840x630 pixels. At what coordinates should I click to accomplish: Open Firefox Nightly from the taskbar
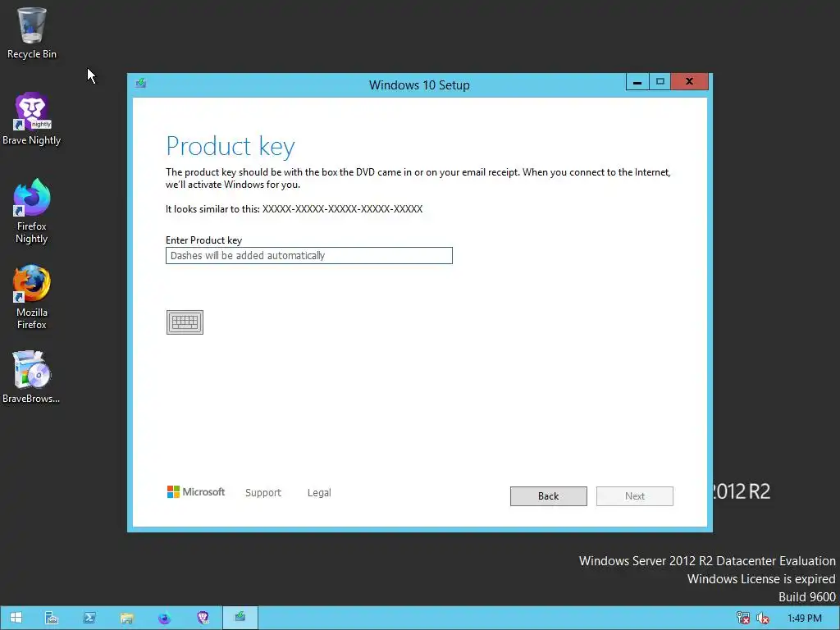[x=164, y=618]
